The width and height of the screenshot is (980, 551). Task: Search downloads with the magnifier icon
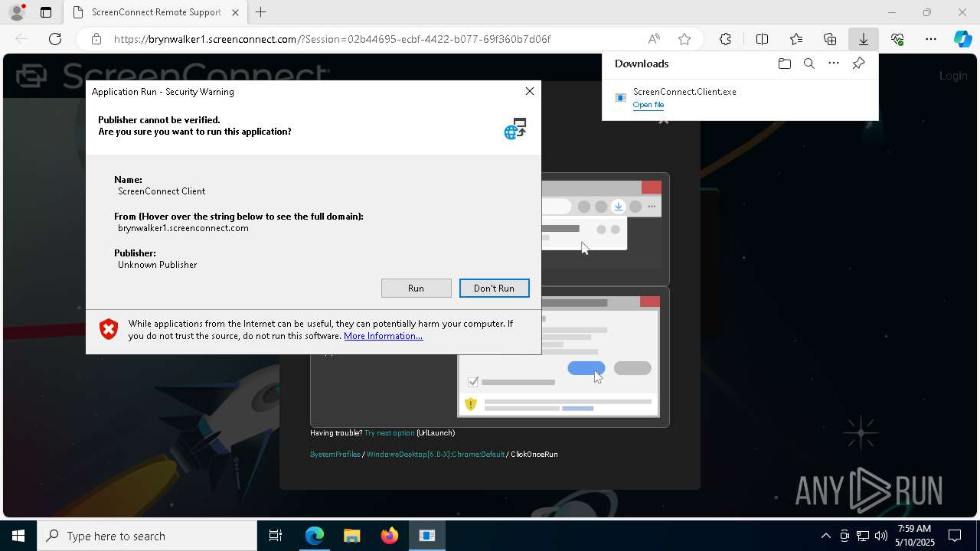pyautogui.click(x=808, y=64)
